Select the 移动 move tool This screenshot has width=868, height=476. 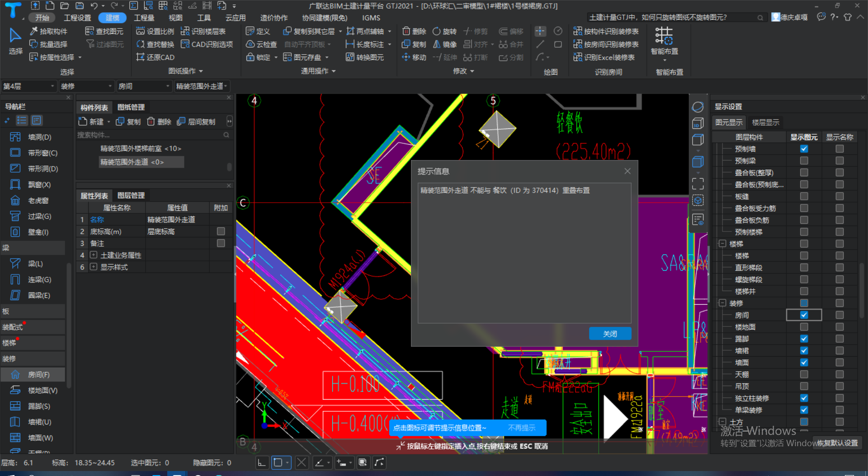tap(414, 57)
